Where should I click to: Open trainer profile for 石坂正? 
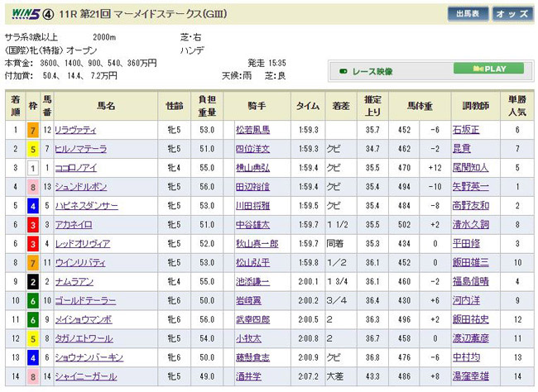(465, 130)
